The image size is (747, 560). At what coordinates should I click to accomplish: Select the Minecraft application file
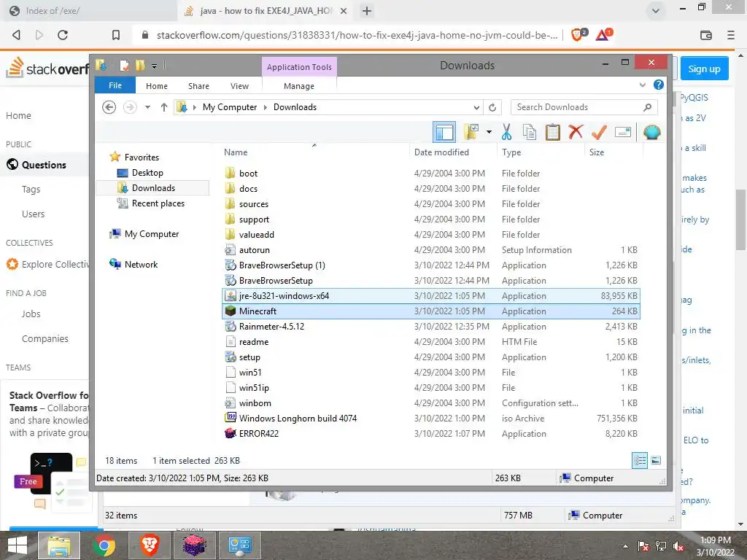pos(430,311)
